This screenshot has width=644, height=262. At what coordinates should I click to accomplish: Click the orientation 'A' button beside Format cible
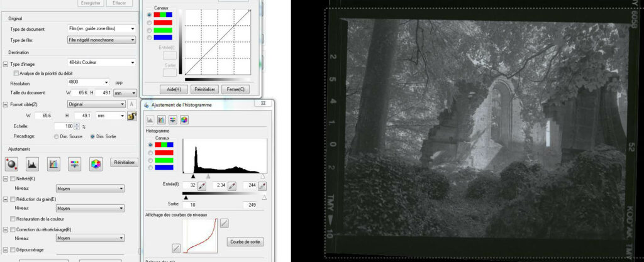click(132, 104)
